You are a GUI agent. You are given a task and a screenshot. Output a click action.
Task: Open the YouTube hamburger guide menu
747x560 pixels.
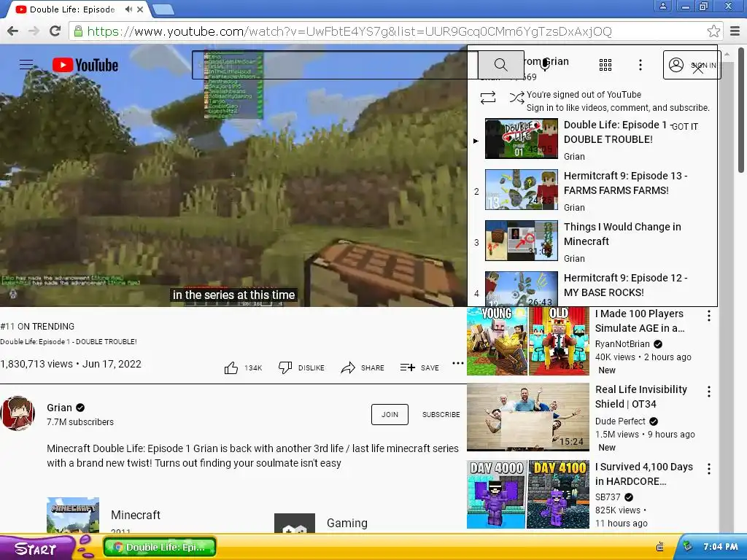26,64
